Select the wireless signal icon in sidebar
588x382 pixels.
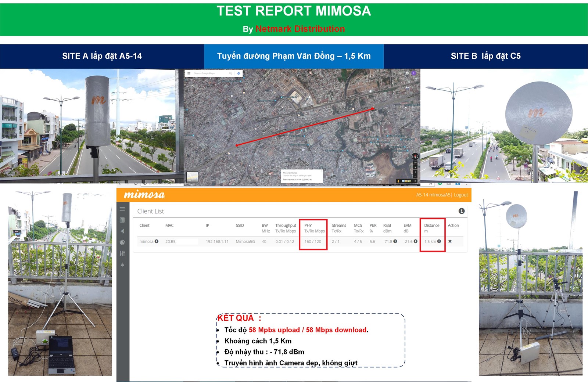122,231
